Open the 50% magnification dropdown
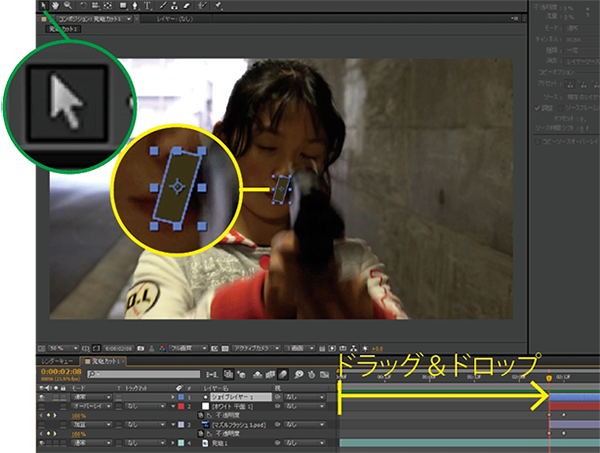The width and height of the screenshot is (600, 453). point(63,348)
